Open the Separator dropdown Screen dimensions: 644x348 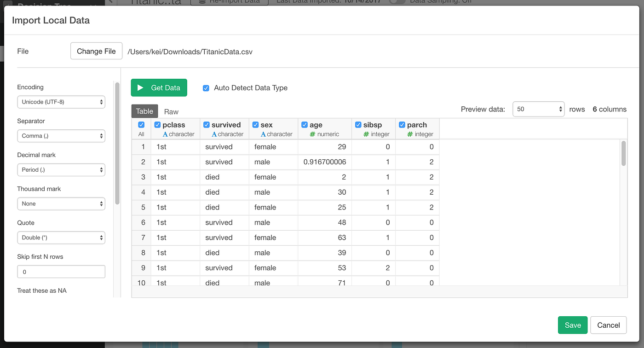[61, 136]
